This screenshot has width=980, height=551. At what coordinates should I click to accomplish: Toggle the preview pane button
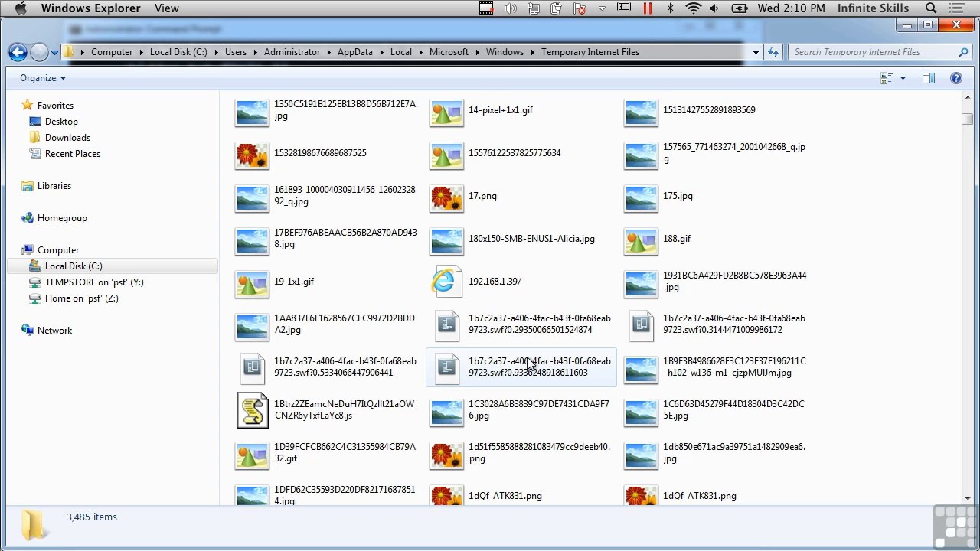929,78
